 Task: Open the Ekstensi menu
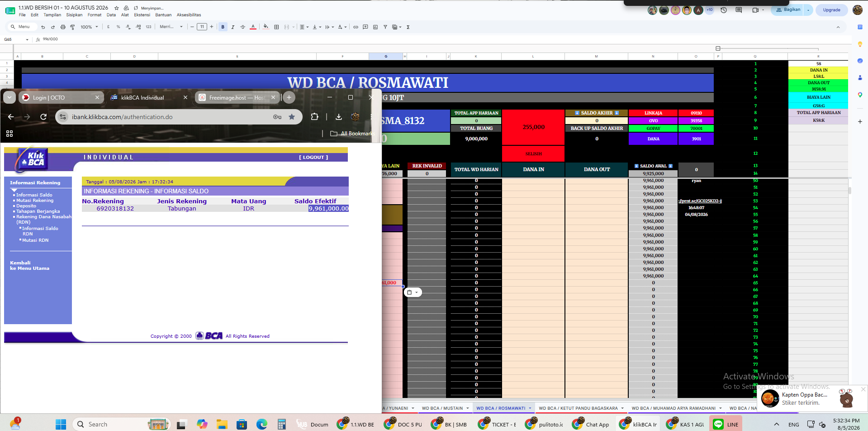click(142, 15)
